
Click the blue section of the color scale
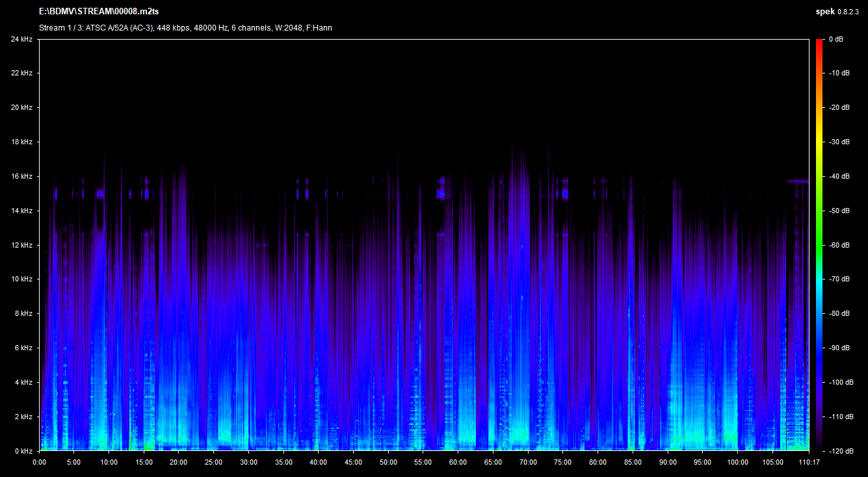coord(820,364)
